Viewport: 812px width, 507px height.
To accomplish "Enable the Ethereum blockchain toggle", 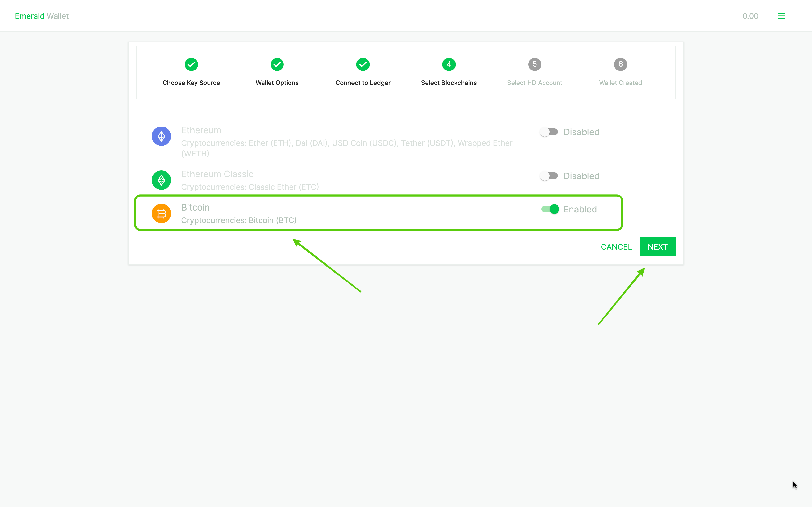I will click(x=549, y=132).
